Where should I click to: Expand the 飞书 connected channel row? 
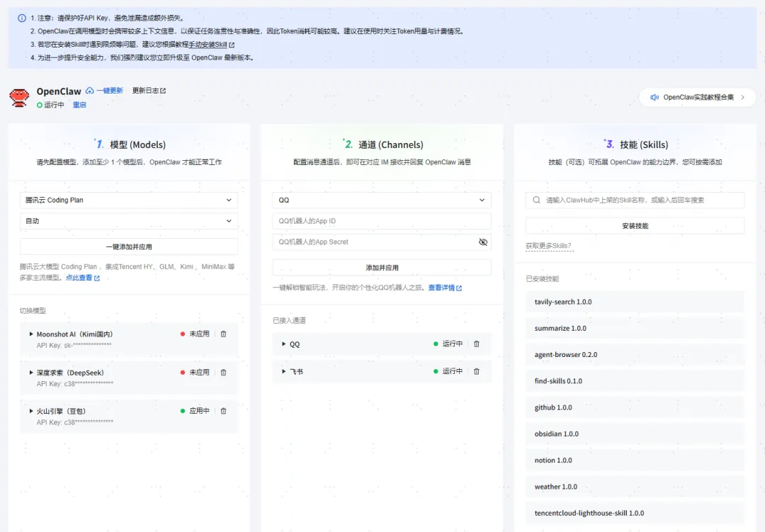[x=284, y=371]
